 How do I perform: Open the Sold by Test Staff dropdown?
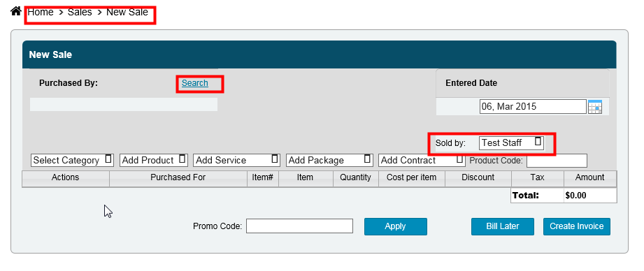click(x=511, y=142)
